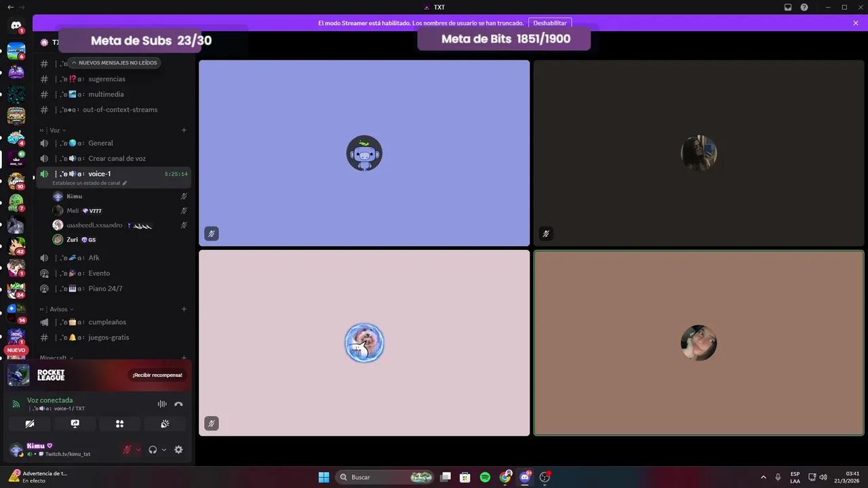Screen dimensions: 868x488
Task: Select the green-highlighted speaking user tile
Action: [x=698, y=343]
